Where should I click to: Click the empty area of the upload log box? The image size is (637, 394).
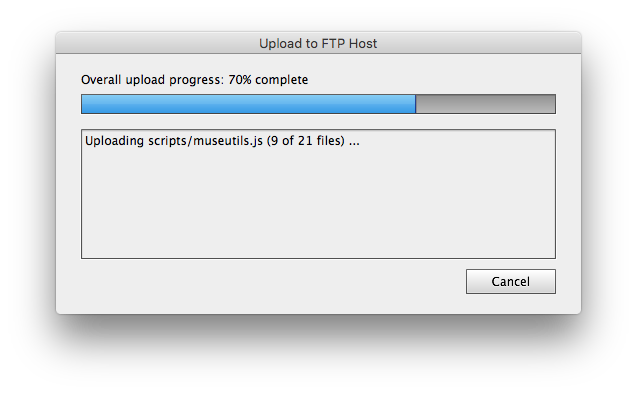point(318,203)
